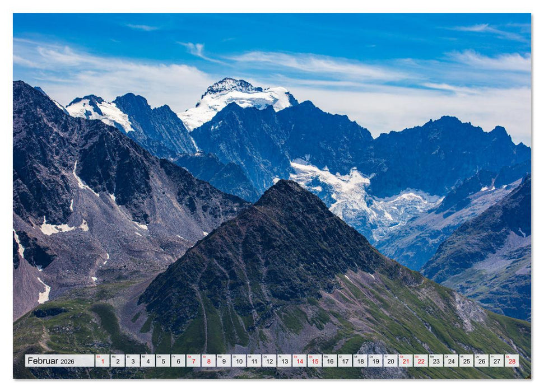Select date 1 in the calendar strip

pos(103,364)
